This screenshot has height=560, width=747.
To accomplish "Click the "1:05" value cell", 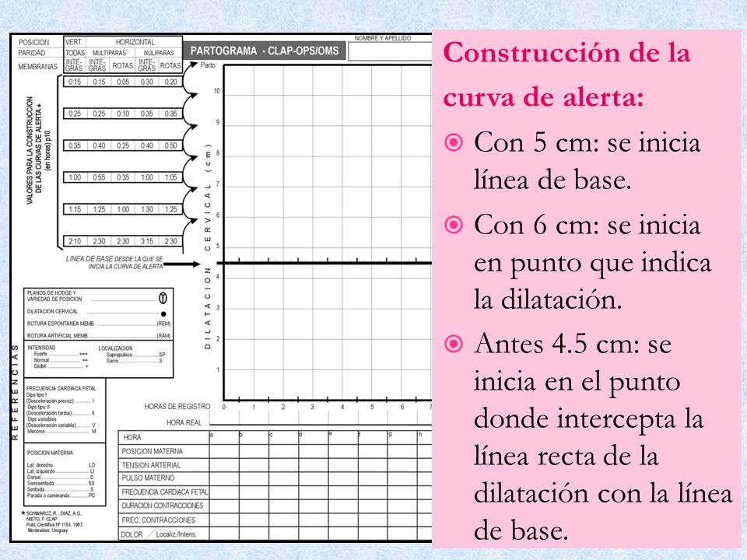I will coord(170,177).
